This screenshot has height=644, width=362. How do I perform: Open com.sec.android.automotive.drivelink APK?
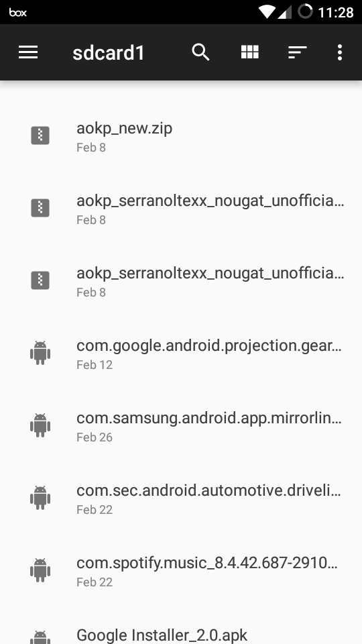181,498
